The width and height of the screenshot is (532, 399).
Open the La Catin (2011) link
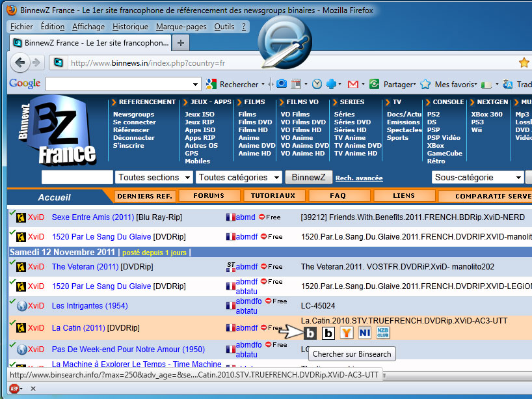pos(79,328)
